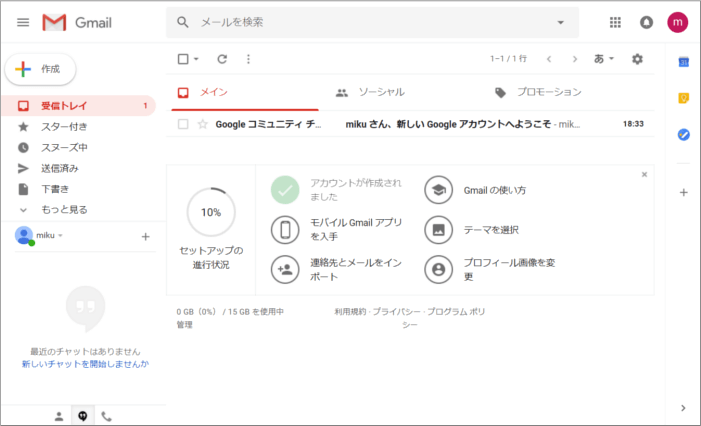Viewport: 701px width, 426px height.
Task: Click the 1–1 / 1 行 counter
Action: click(508, 59)
